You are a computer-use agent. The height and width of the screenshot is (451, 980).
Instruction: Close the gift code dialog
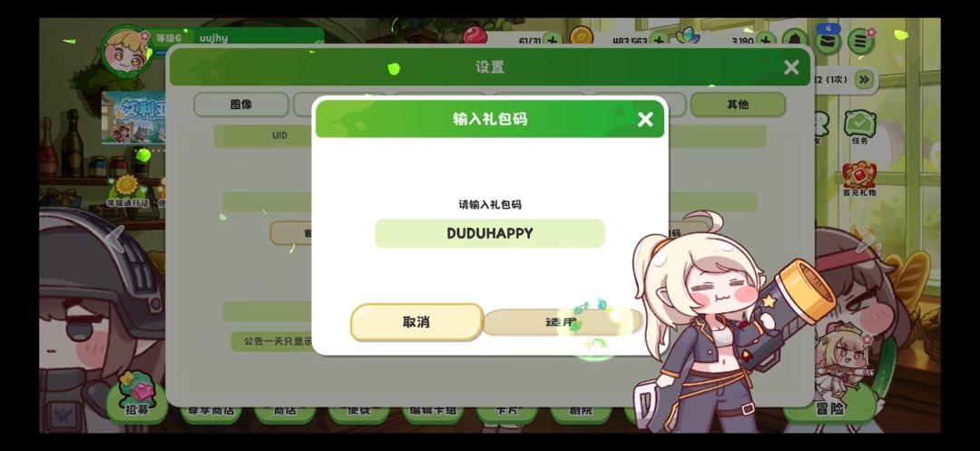(x=645, y=119)
